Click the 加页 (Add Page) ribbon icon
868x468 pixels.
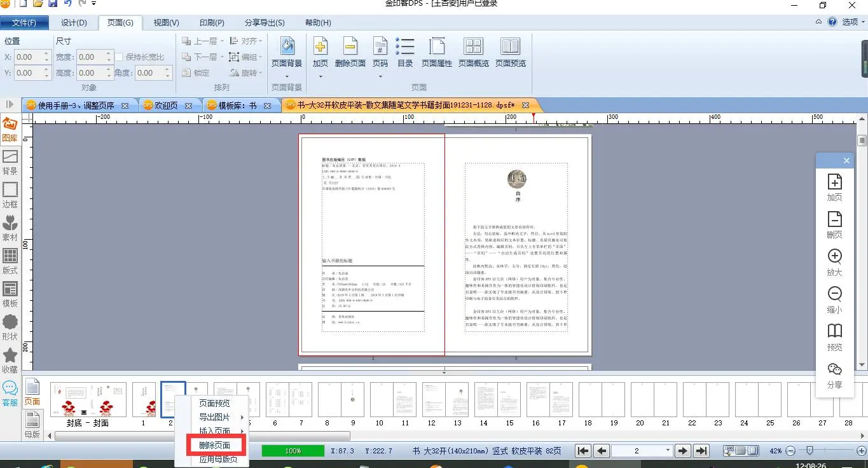point(320,52)
